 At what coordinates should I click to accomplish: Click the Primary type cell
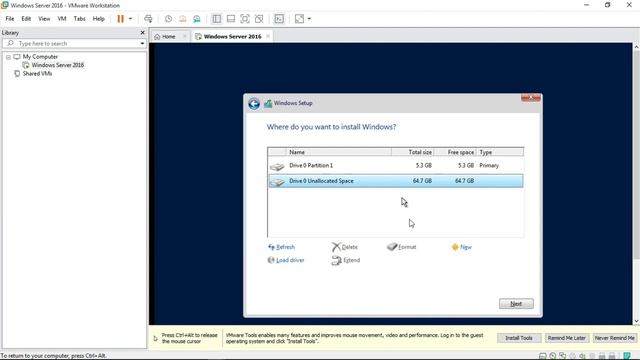pyautogui.click(x=489, y=166)
